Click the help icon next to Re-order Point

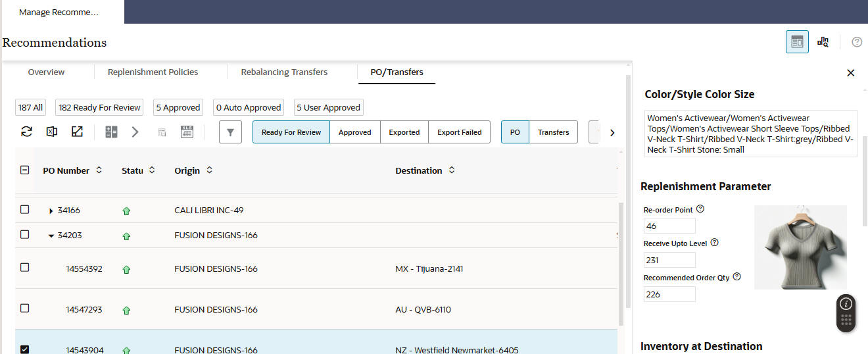pos(700,209)
